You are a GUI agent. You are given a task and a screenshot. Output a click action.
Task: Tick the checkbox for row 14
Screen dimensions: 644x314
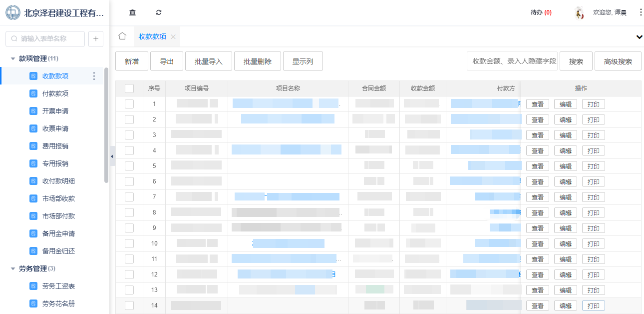coord(129,305)
